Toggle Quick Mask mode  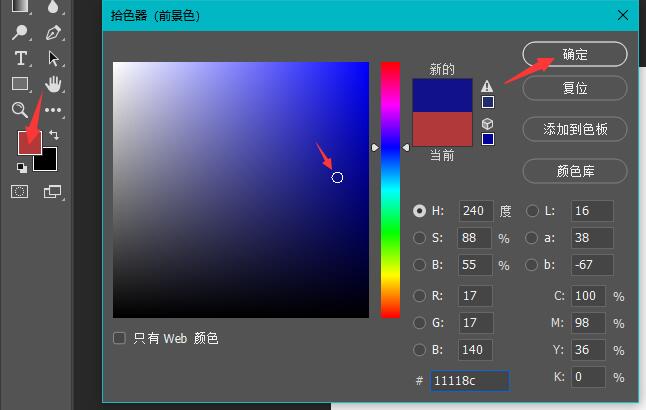point(19,192)
